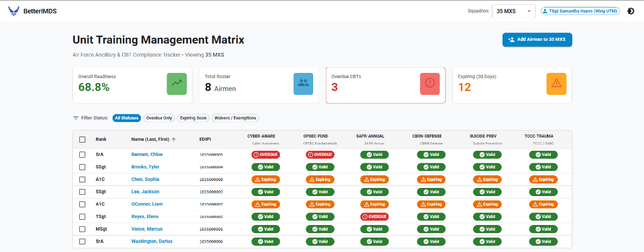Click Brooks's CYBER-AWARE Valid badge
Screen dimensions: 644x252
[x=265, y=167]
